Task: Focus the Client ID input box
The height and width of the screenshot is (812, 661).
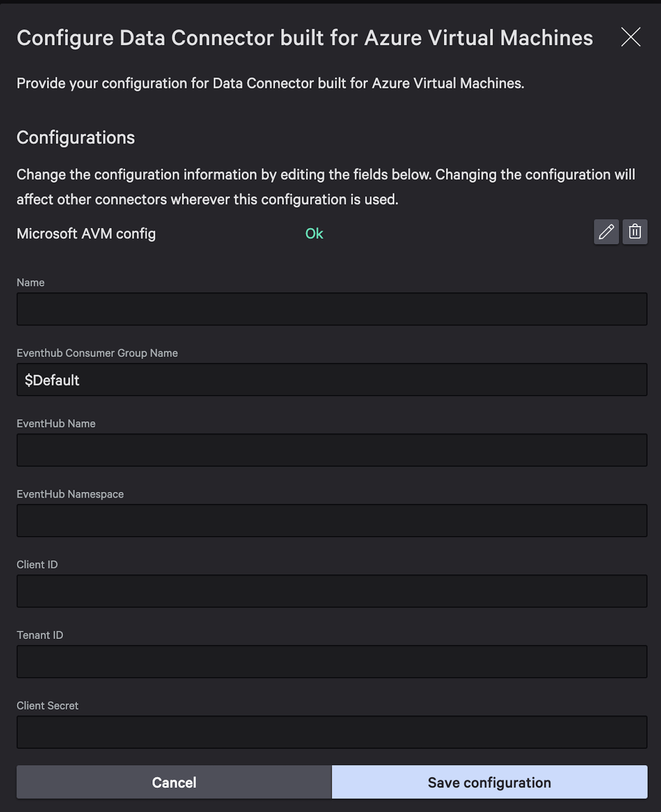Action: pyautogui.click(x=332, y=591)
